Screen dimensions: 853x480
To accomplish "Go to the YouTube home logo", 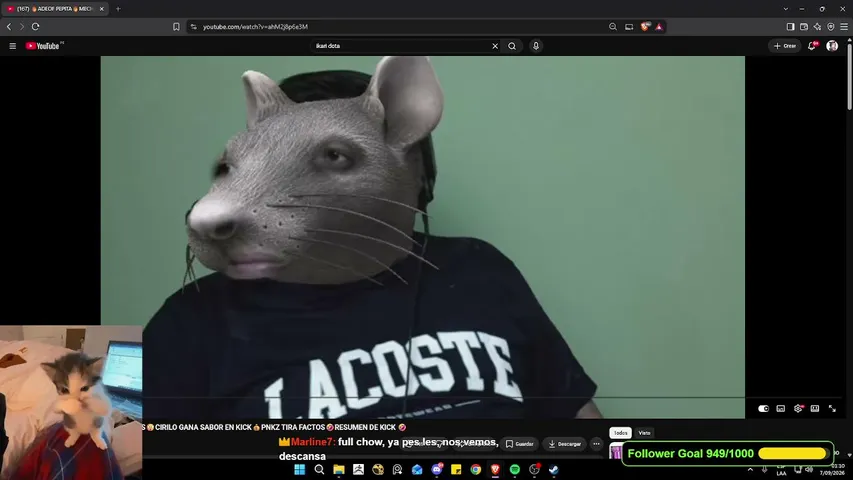I will [x=44, y=46].
